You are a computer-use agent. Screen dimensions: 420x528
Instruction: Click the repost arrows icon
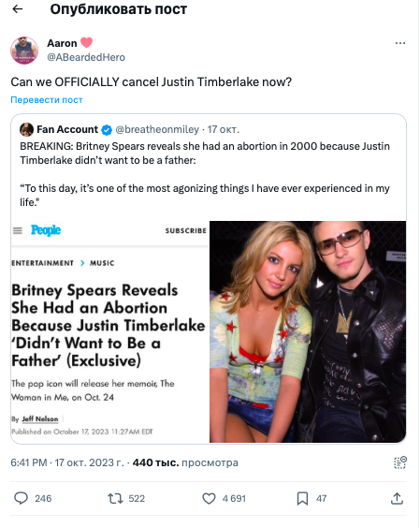point(115,498)
